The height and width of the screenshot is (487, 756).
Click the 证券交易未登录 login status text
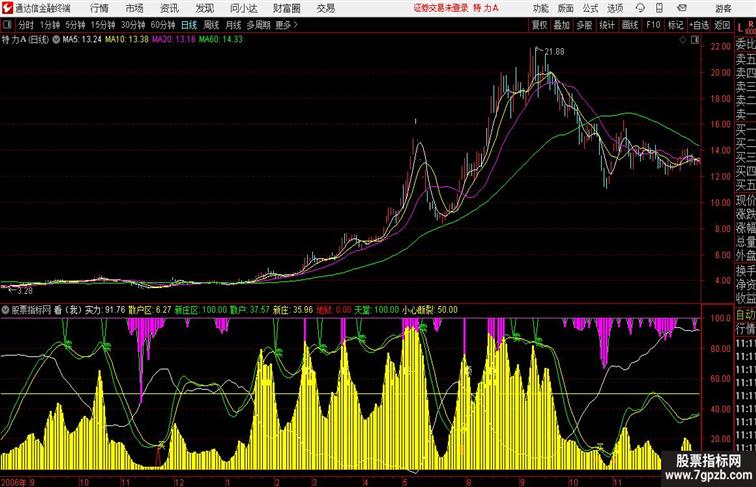click(x=441, y=8)
